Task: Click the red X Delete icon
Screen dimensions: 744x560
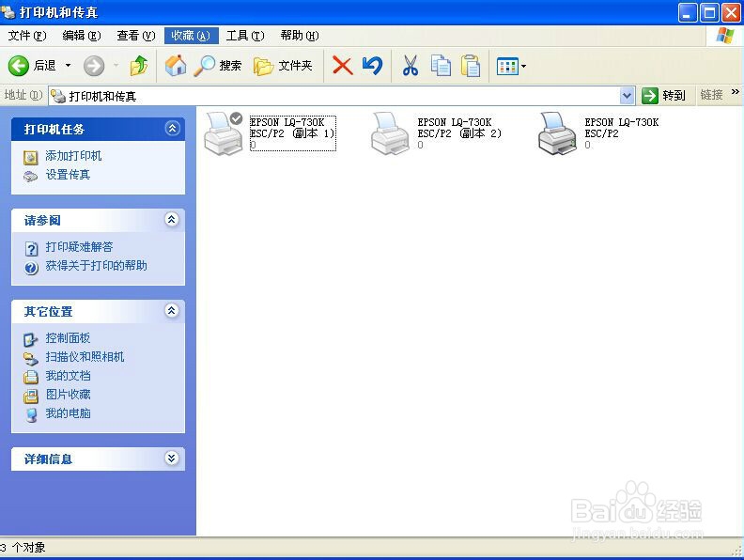Action: (x=342, y=66)
